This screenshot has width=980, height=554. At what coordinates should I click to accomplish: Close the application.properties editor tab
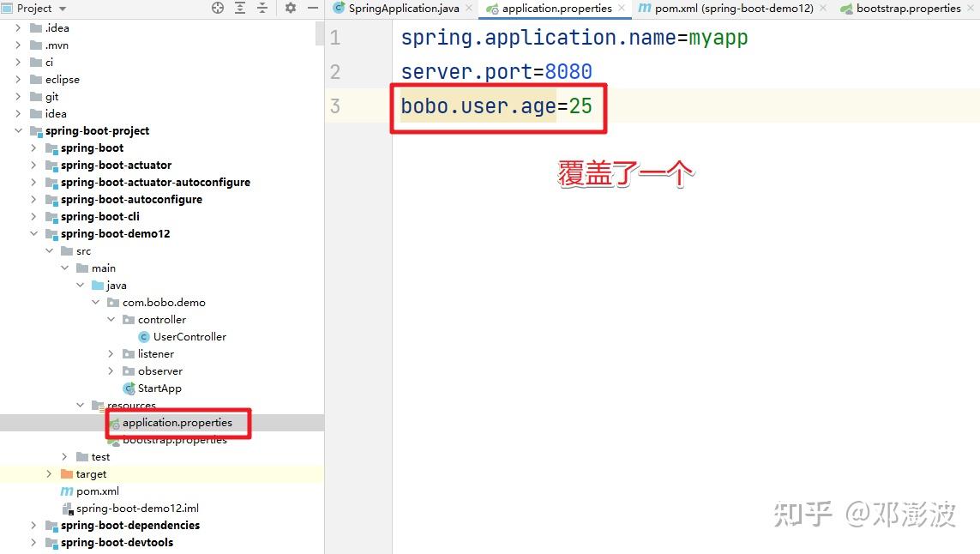(622, 9)
